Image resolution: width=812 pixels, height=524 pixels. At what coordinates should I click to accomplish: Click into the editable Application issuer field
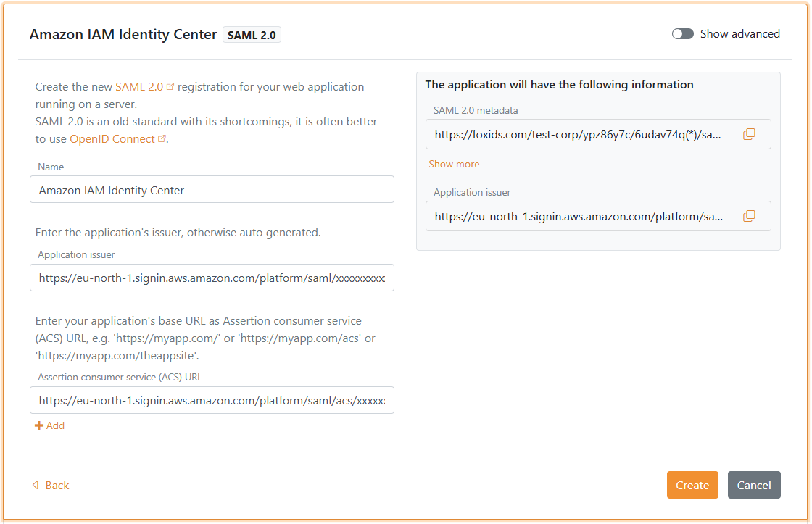[x=212, y=278]
